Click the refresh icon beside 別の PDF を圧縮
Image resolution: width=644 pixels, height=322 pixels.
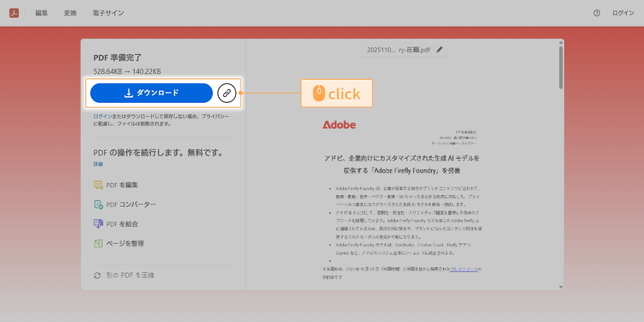97,276
